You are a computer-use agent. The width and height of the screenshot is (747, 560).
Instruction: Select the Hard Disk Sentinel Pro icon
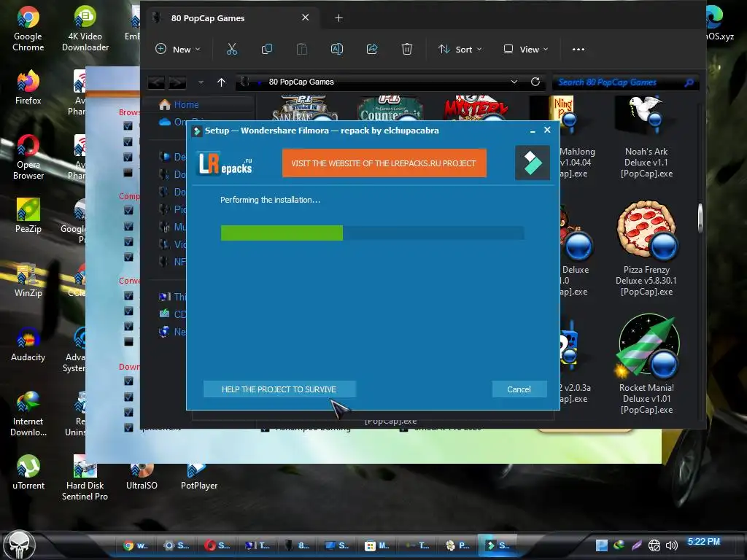click(85, 477)
